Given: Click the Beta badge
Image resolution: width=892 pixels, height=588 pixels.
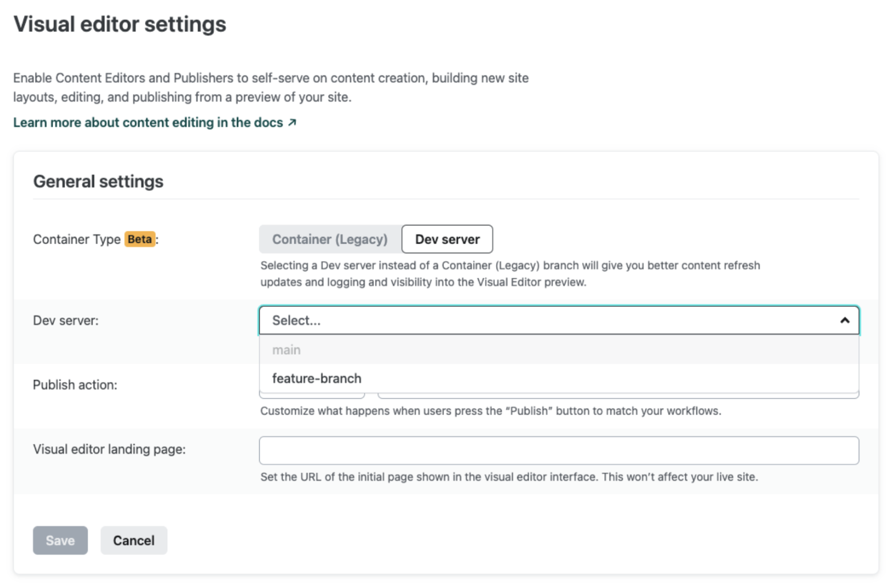Looking at the screenshot, I should [x=140, y=240].
